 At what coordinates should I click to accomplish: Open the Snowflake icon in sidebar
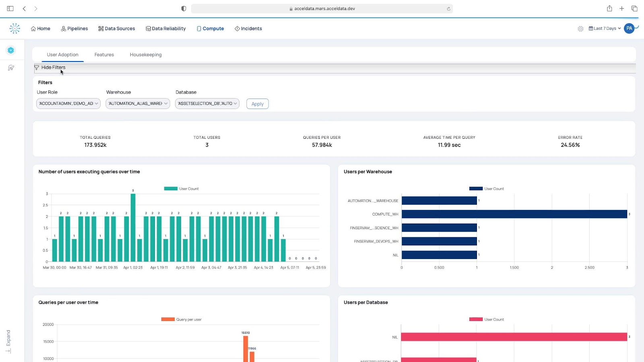coord(11,50)
